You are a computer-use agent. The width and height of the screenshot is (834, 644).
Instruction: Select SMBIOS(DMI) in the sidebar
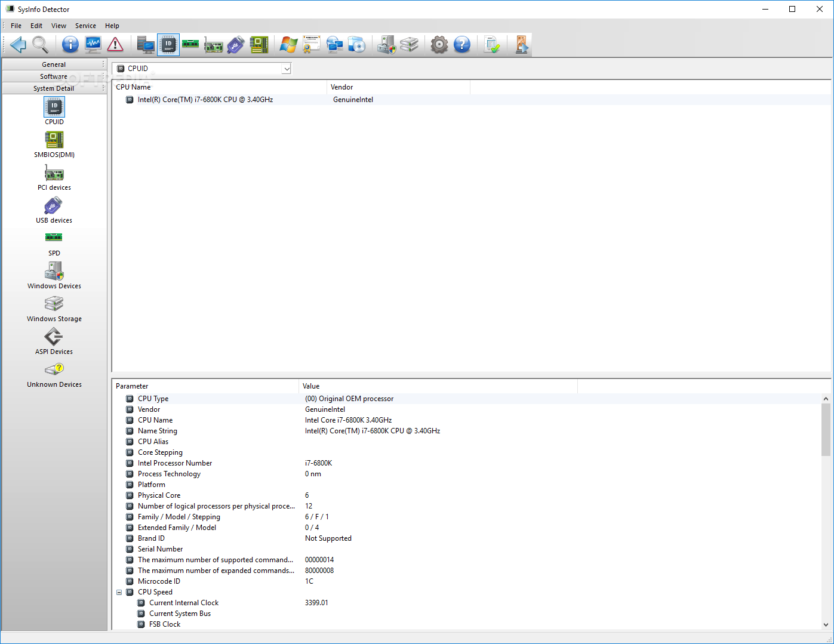click(54, 144)
